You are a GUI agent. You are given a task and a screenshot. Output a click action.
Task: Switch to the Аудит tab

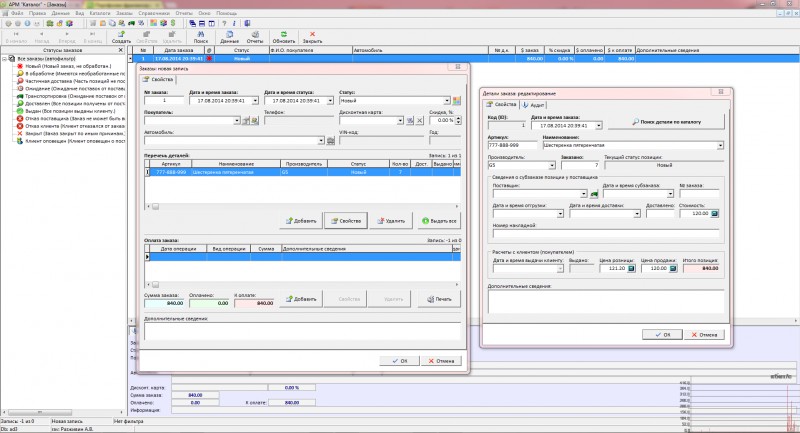tap(533, 104)
